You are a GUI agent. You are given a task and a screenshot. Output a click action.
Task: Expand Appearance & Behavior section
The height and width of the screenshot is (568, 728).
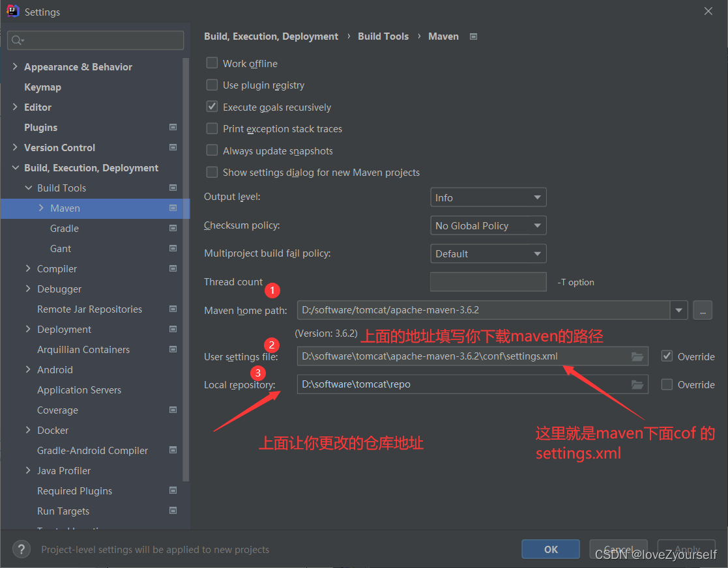(15, 66)
